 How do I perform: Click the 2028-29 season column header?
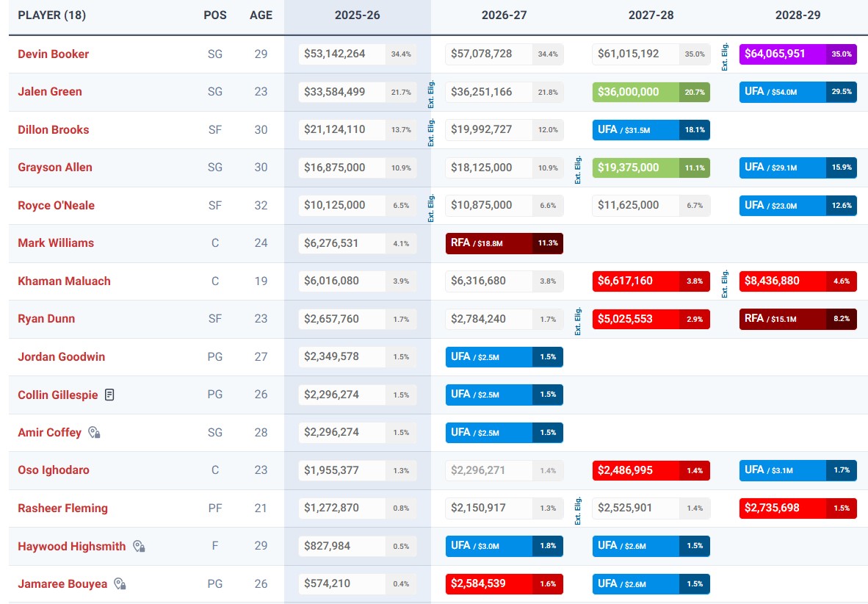[798, 15]
